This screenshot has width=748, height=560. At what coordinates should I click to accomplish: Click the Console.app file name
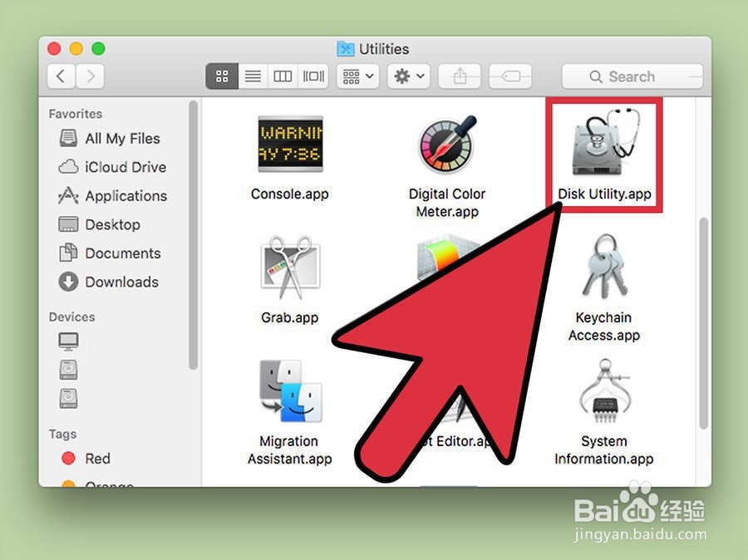pos(290,194)
